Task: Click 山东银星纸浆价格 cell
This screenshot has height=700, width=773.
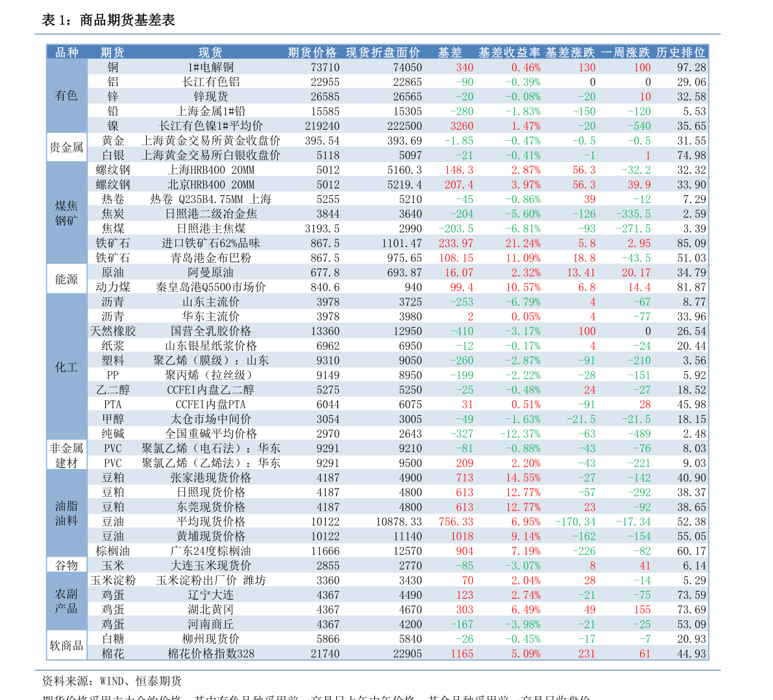Action: pyautogui.click(x=210, y=346)
